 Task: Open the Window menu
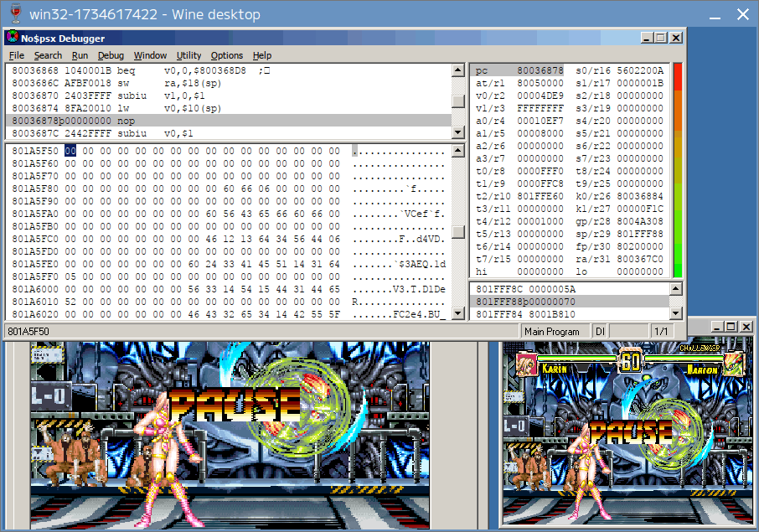[150, 55]
